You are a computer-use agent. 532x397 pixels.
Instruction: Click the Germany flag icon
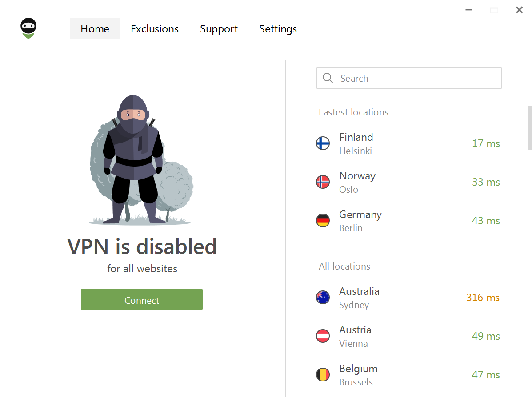pyautogui.click(x=323, y=221)
